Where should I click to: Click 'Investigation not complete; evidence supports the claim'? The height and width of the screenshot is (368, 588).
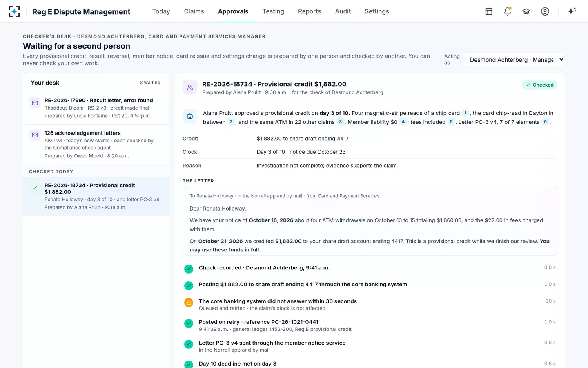[x=327, y=166]
